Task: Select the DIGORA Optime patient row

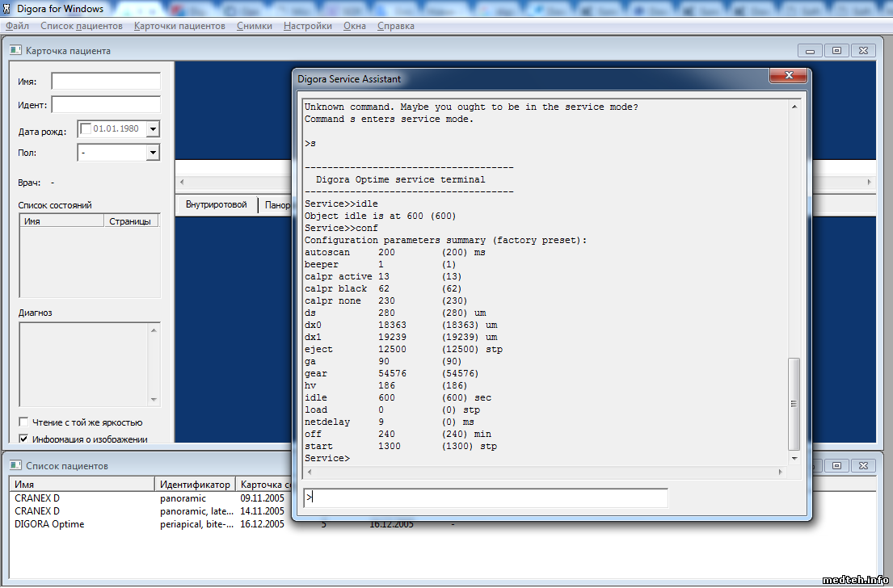Action: coord(49,524)
